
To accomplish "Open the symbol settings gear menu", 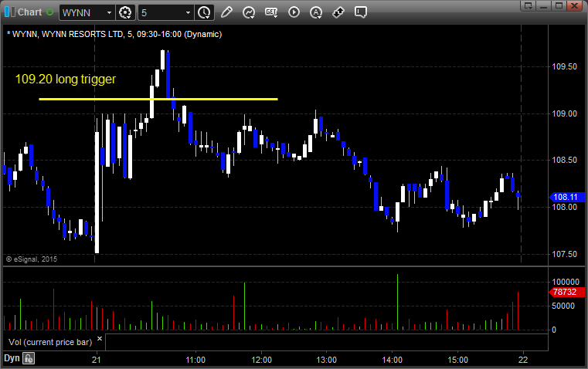I will [x=125, y=12].
